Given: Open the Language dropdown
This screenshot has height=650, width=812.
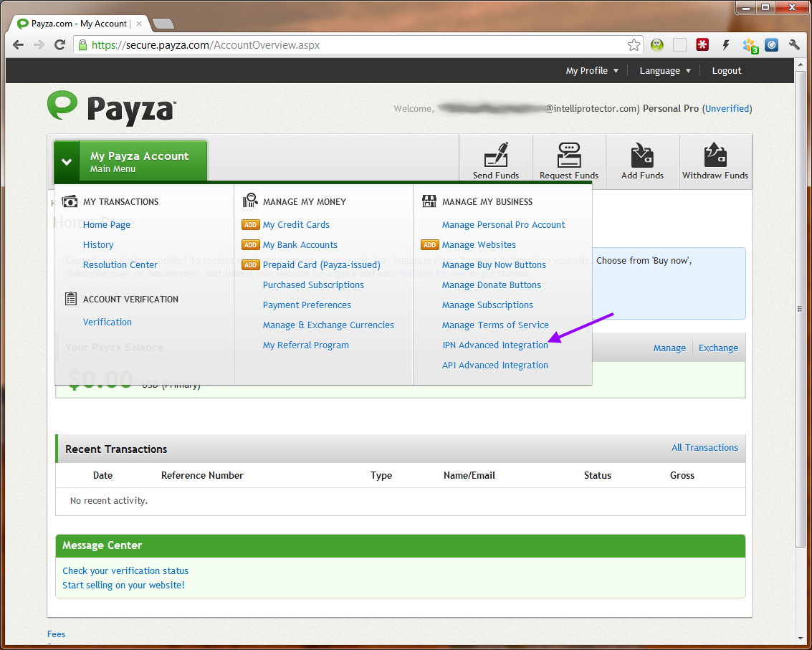Looking at the screenshot, I should click(x=665, y=70).
